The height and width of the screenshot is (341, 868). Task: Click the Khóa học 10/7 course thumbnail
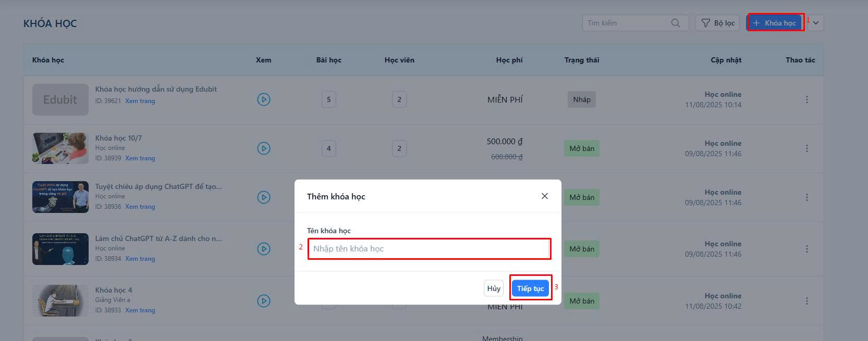60,148
